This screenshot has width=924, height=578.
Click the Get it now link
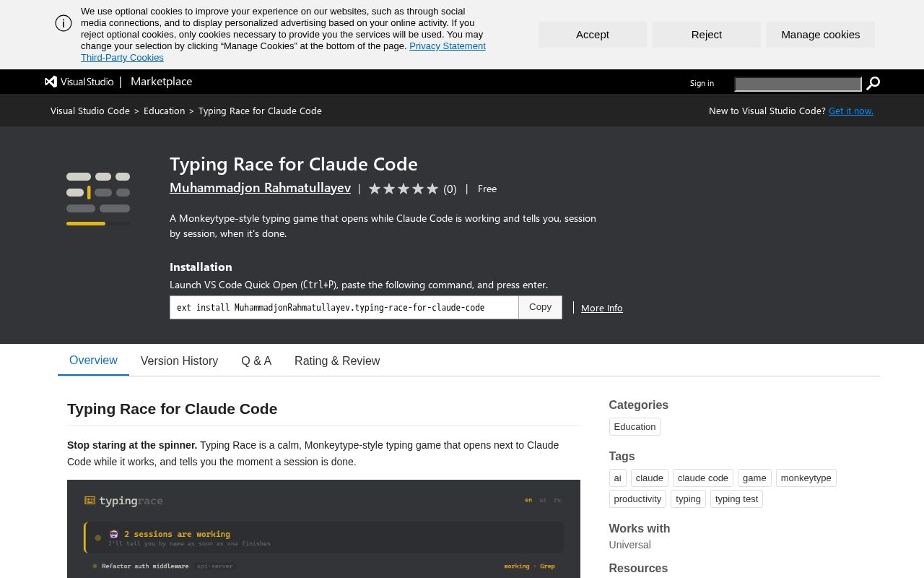(x=851, y=111)
